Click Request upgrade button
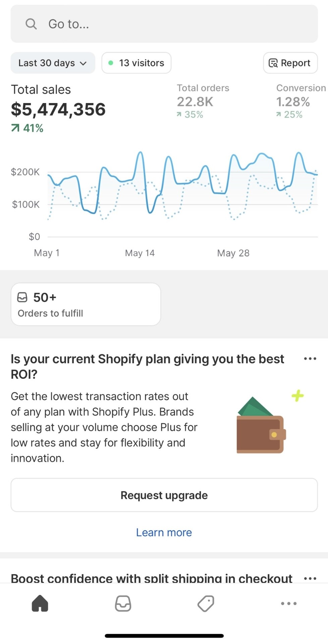Image resolution: width=328 pixels, height=644 pixels. click(x=164, y=495)
